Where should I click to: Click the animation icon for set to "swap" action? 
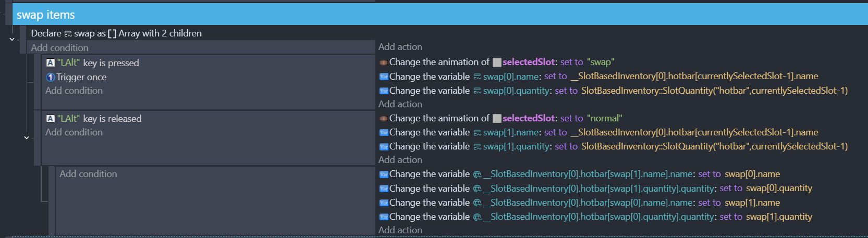383,62
